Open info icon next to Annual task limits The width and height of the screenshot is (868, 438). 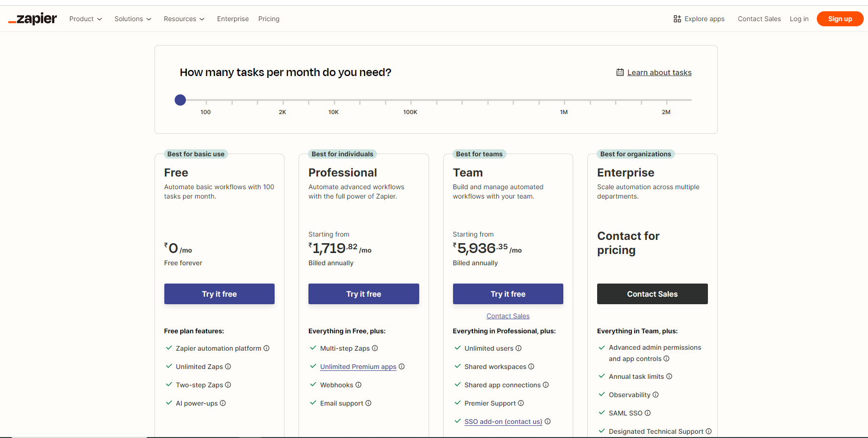tap(669, 377)
